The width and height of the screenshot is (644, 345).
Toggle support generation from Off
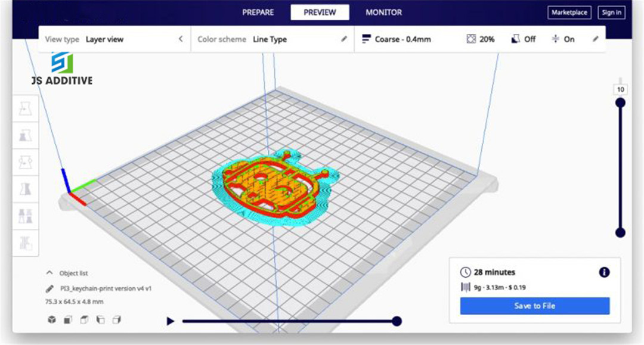pyautogui.click(x=522, y=39)
